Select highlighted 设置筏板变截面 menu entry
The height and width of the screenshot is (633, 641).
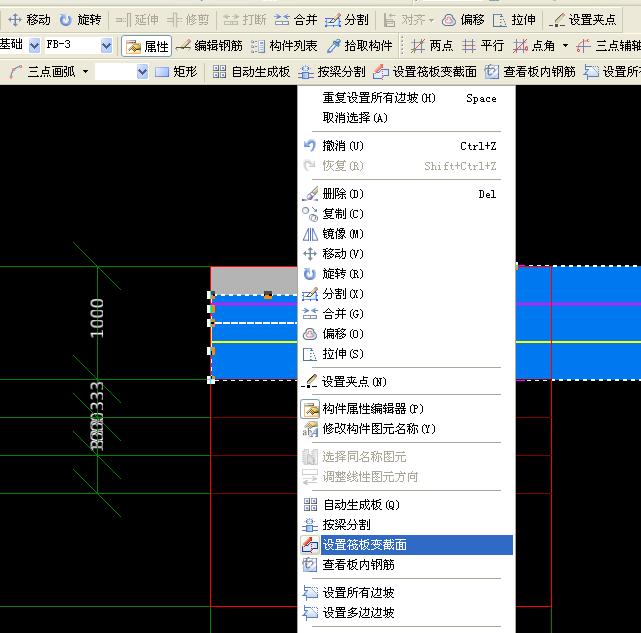click(407, 545)
